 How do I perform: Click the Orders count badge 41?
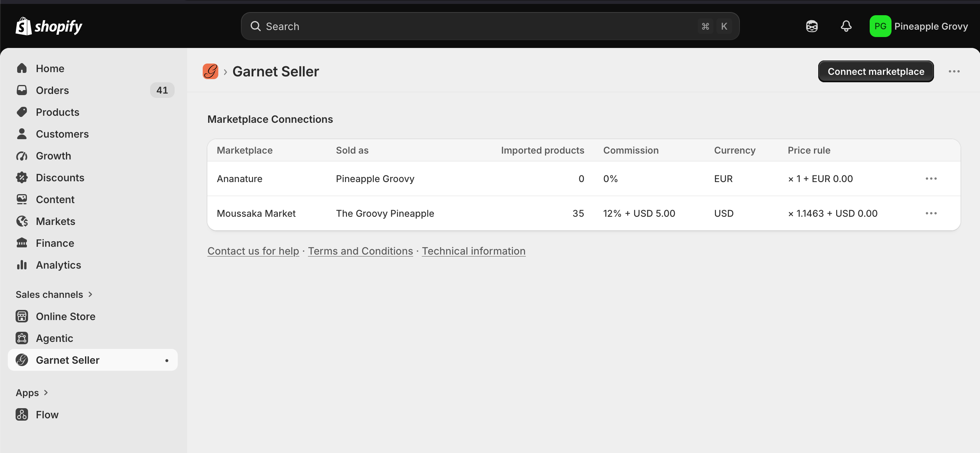click(162, 90)
